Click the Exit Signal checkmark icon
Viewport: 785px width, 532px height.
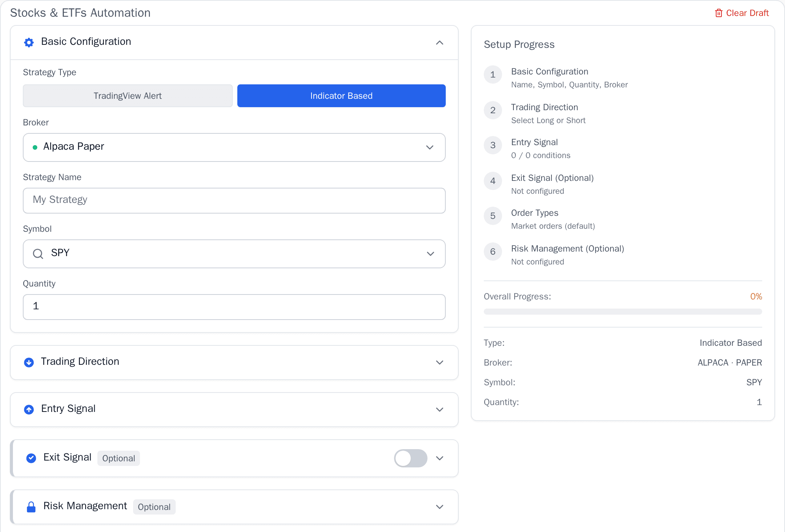point(31,458)
